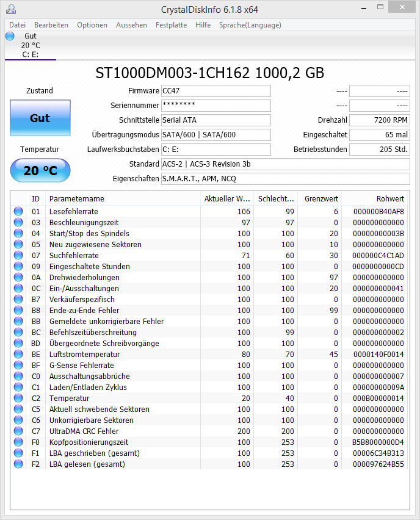The height and width of the screenshot is (520, 420).
Task: Click the status orb for Ausschaltungsabbrüche row
Action: 18,376
